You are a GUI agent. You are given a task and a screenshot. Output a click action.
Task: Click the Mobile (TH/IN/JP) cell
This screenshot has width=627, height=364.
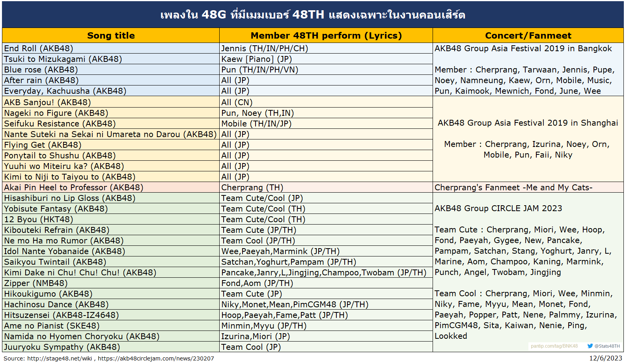click(326, 124)
